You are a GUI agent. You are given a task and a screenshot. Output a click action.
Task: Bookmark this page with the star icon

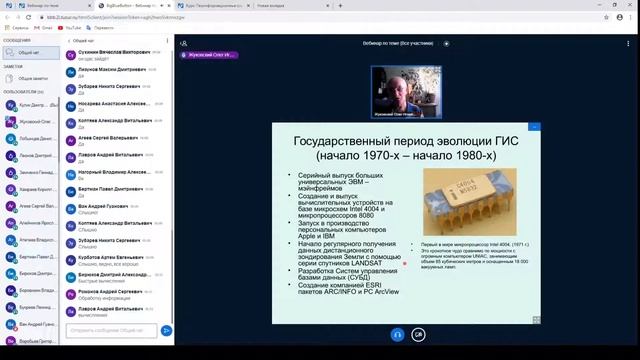[x=606, y=17]
